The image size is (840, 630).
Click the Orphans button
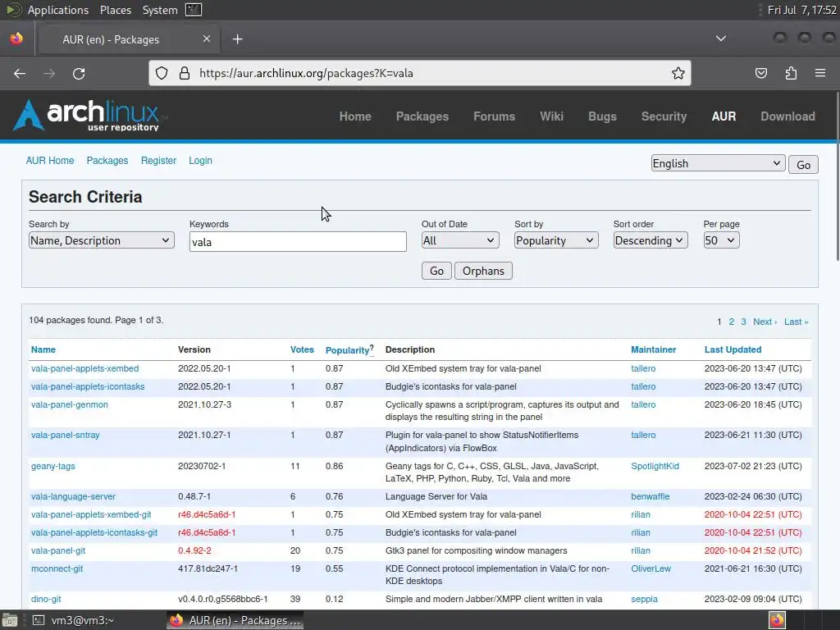click(x=483, y=271)
